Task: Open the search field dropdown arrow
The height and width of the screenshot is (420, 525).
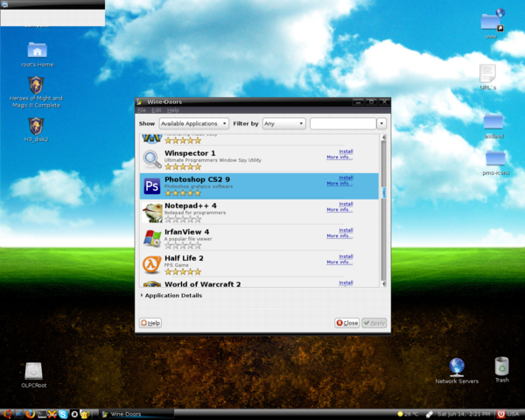Action: [x=381, y=123]
